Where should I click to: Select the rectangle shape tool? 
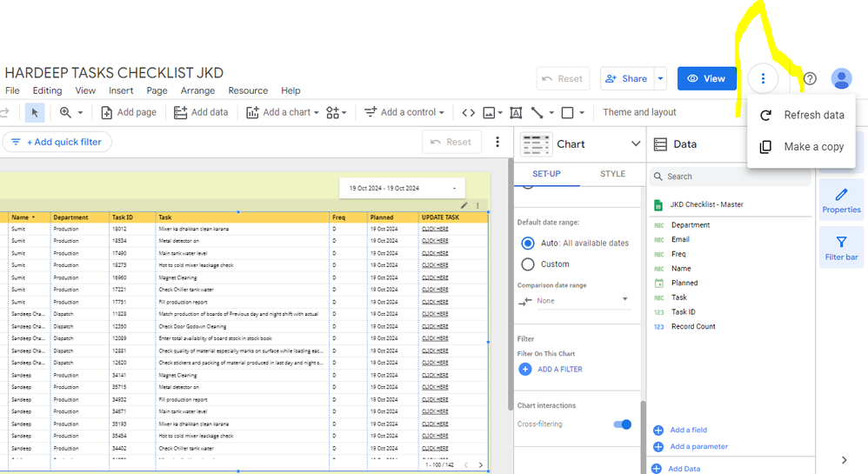[x=567, y=113]
